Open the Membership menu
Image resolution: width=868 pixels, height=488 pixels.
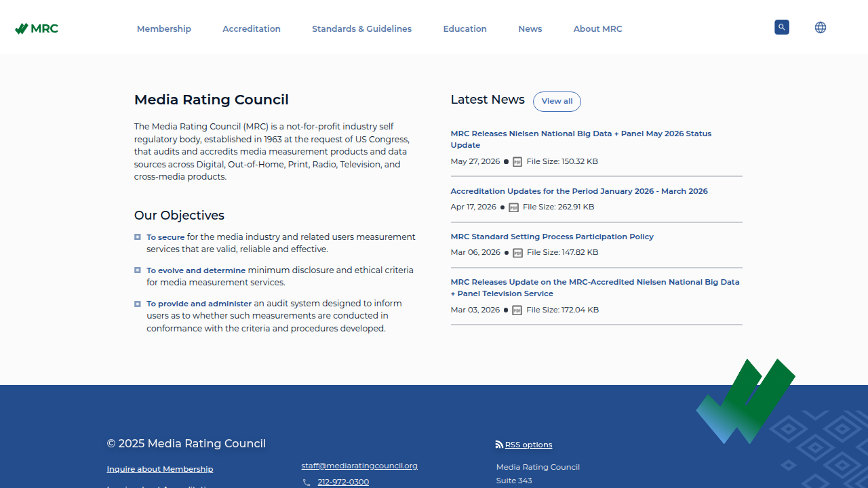pyautogui.click(x=164, y=28)
